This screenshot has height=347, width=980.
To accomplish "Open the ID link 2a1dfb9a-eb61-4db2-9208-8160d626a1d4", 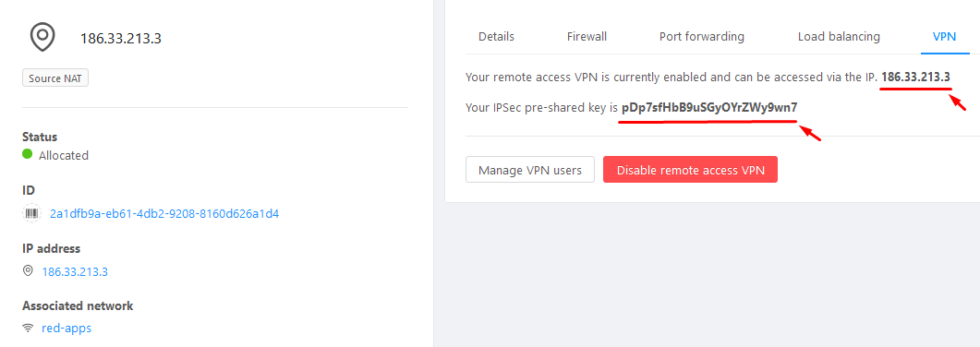I will coord(164,213).
